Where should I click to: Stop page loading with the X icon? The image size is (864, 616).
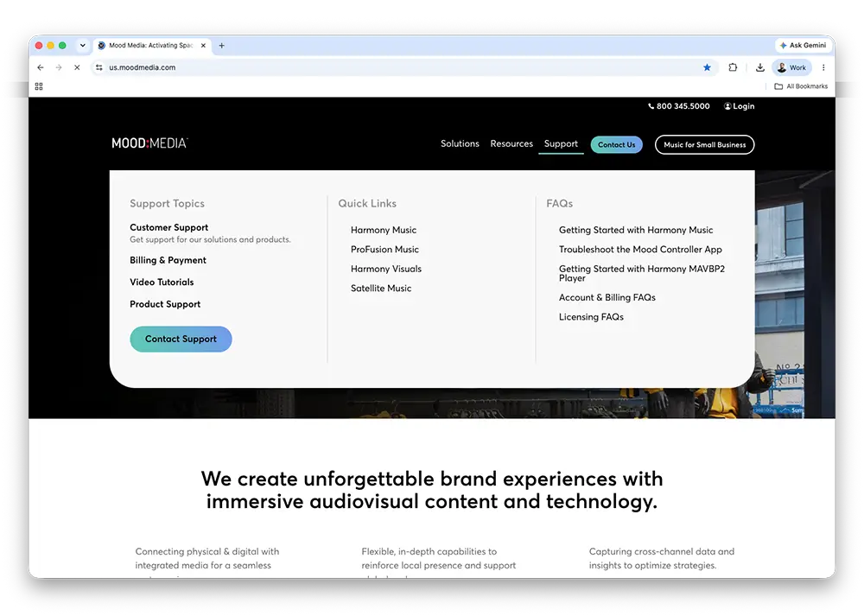[77, 67]
